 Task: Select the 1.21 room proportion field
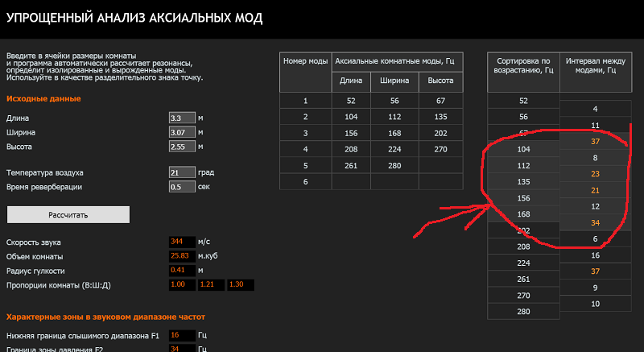tap(211, 285)
